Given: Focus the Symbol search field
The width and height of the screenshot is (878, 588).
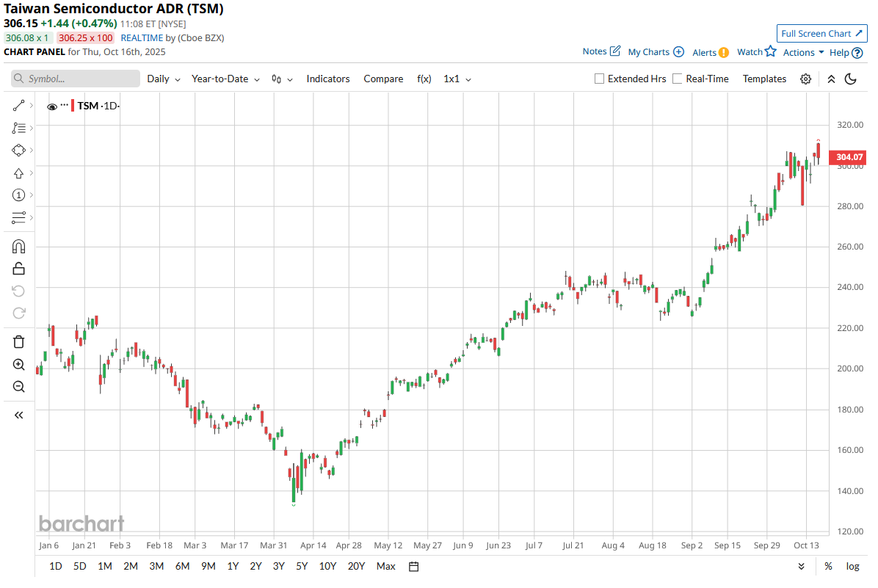Looking at the screenshot, I should coord(76,79).
